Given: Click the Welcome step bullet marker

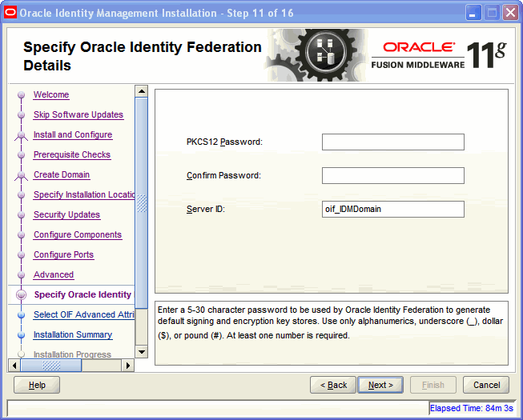Looking at the screenshot, I should [x=22, y=95].
